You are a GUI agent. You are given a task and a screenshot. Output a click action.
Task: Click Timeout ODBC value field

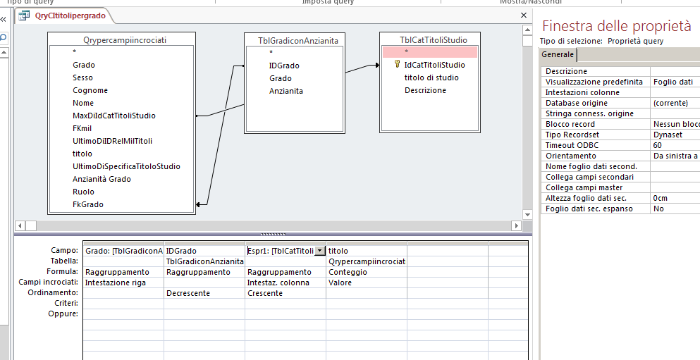pos(675,145)
